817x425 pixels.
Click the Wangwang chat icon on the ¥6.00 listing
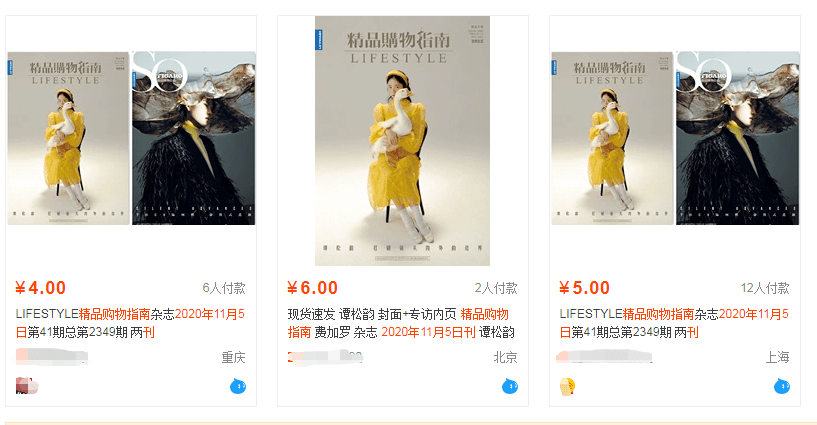coord(510,386)
